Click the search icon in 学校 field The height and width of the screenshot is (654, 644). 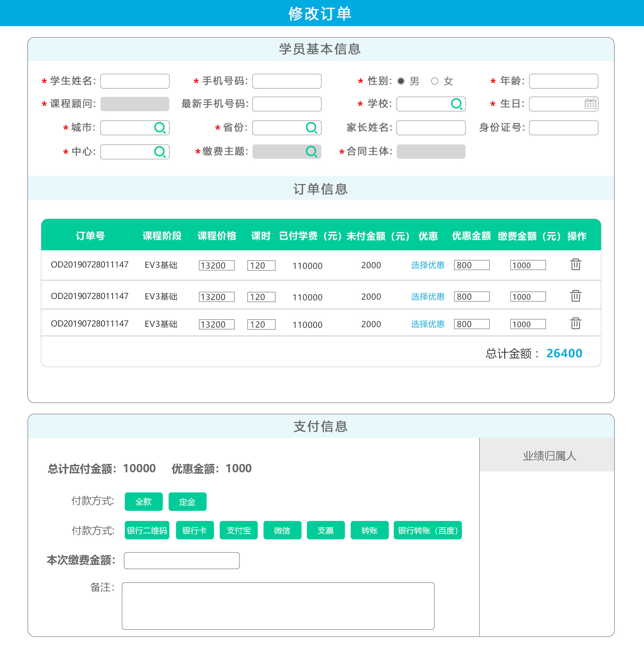[x=457, y=104]
